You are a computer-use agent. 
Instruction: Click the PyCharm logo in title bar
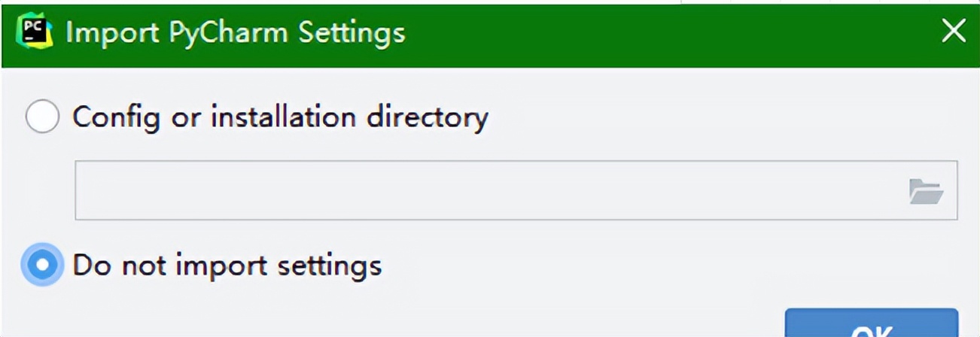(35, 32)
